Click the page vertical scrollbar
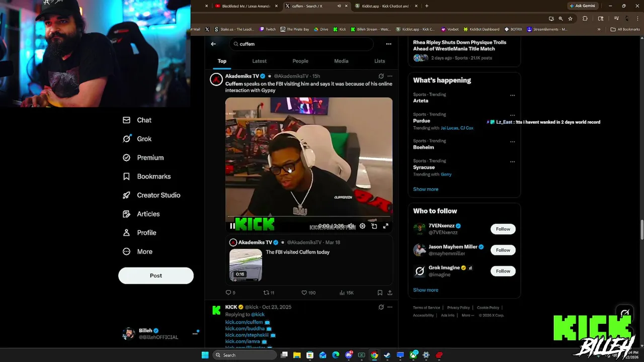Viewport: 644px width, 362px height. pyautogui.click(x=641, y=231)
